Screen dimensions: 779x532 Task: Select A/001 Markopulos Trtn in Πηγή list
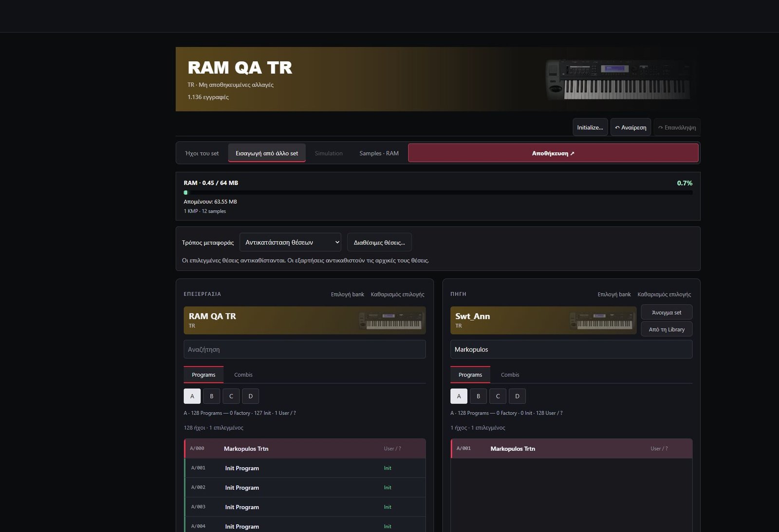click(x=571, y=449)
